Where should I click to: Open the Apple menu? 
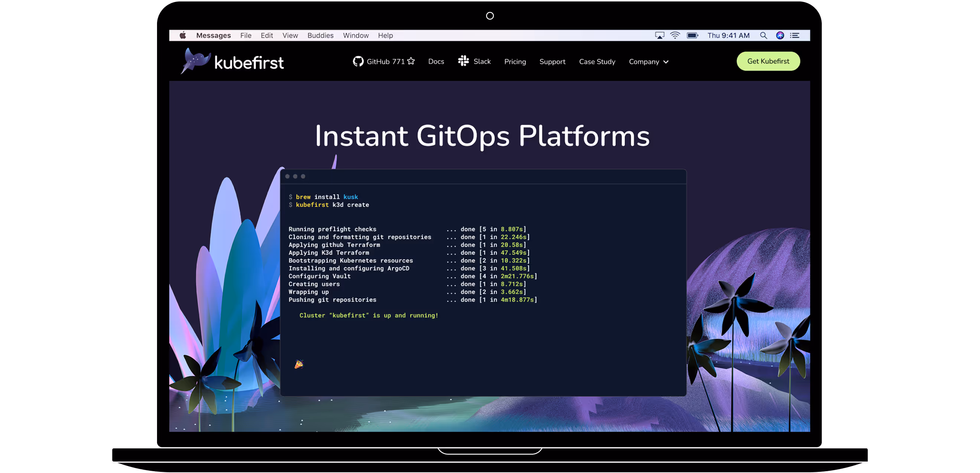pos(183,35)
